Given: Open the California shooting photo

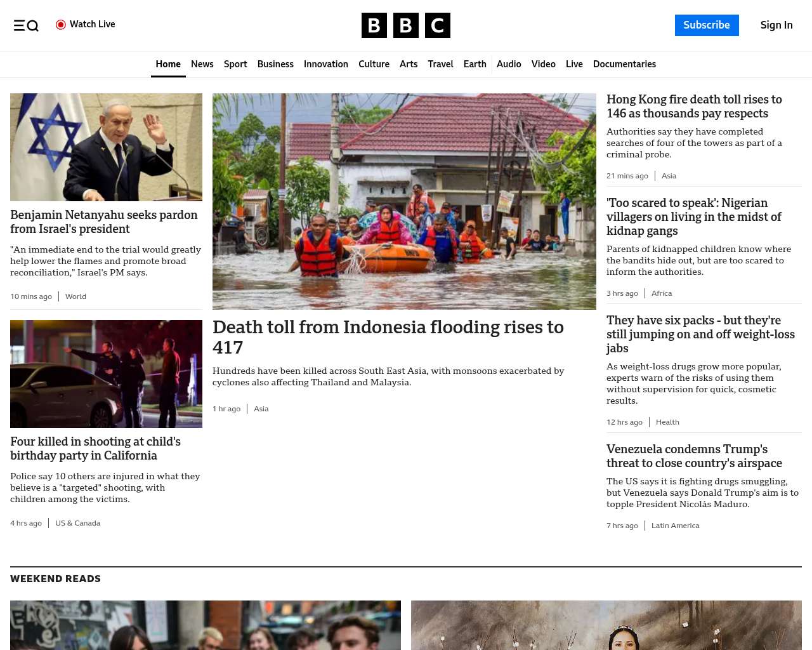Looking at the screenshot, I should pos(106,374).
